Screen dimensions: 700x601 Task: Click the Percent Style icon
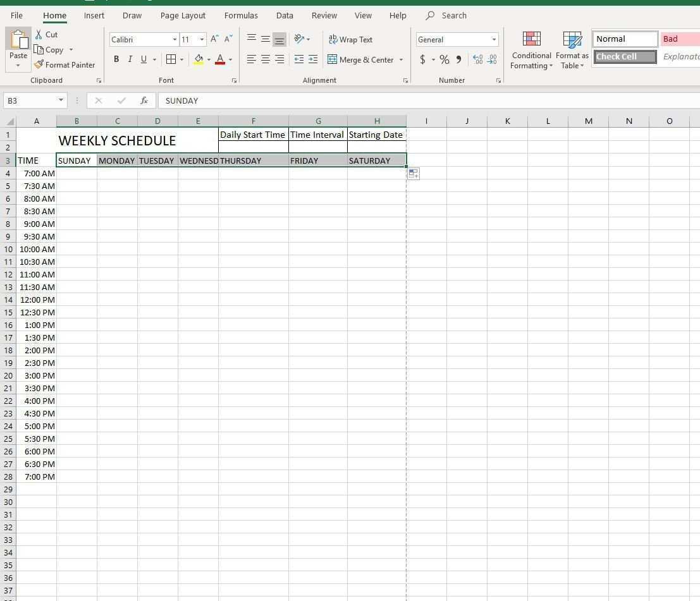pos(445,59)
